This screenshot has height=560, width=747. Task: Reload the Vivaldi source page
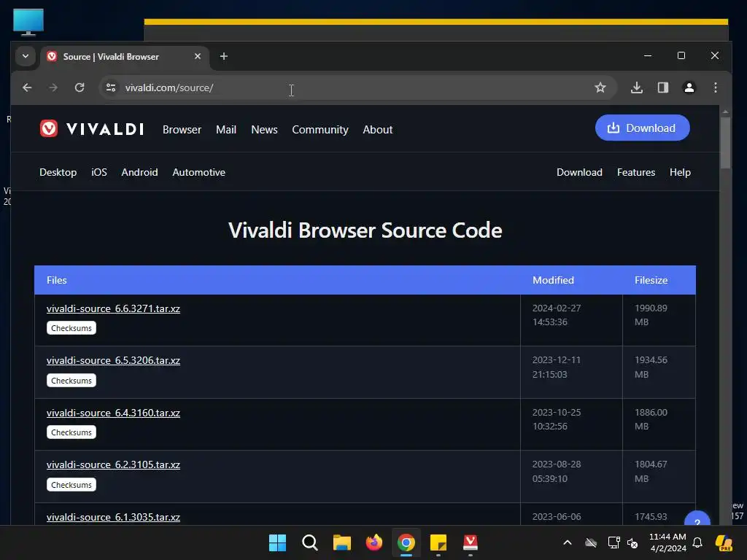80,87
